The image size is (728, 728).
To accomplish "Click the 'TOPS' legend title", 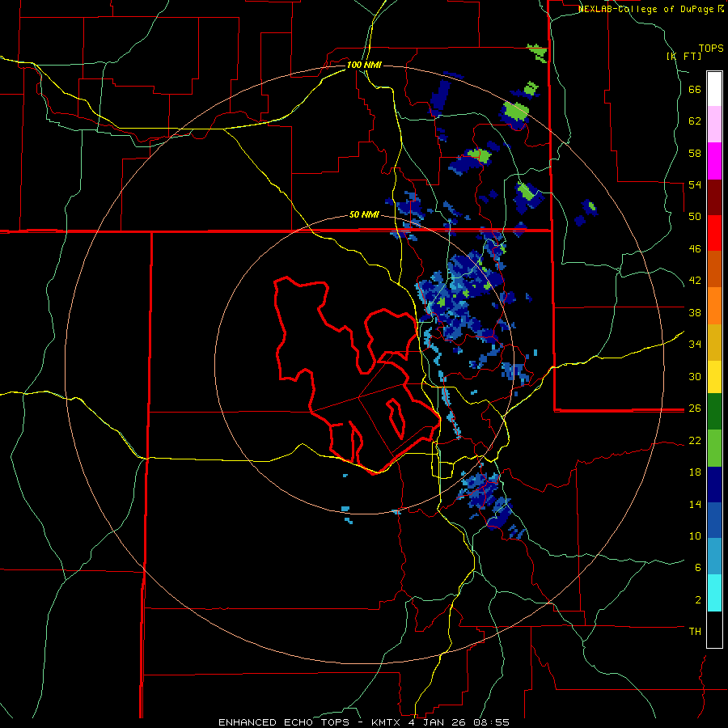I will click(x=711, y=49).
